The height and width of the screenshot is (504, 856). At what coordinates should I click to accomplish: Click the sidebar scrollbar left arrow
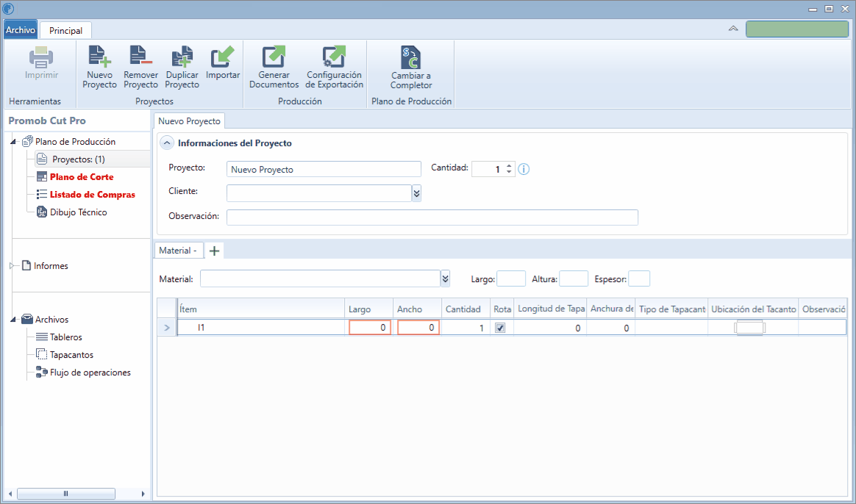pos(10,494)
